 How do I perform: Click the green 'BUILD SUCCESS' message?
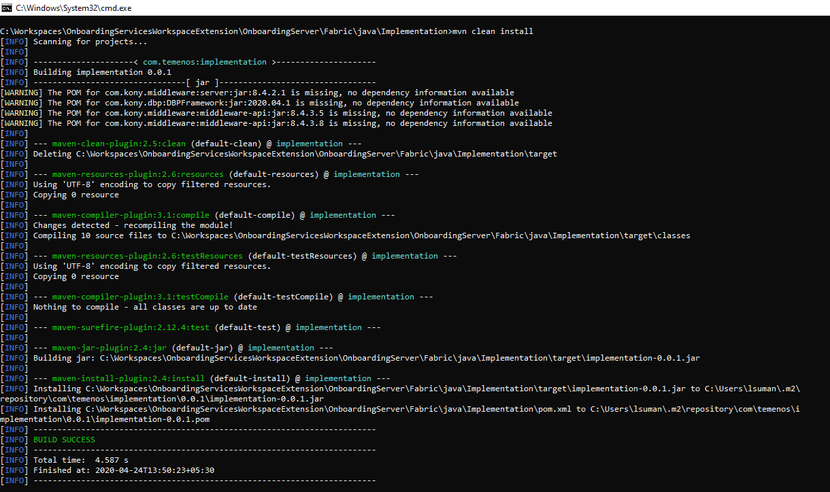tap(64, 439)
